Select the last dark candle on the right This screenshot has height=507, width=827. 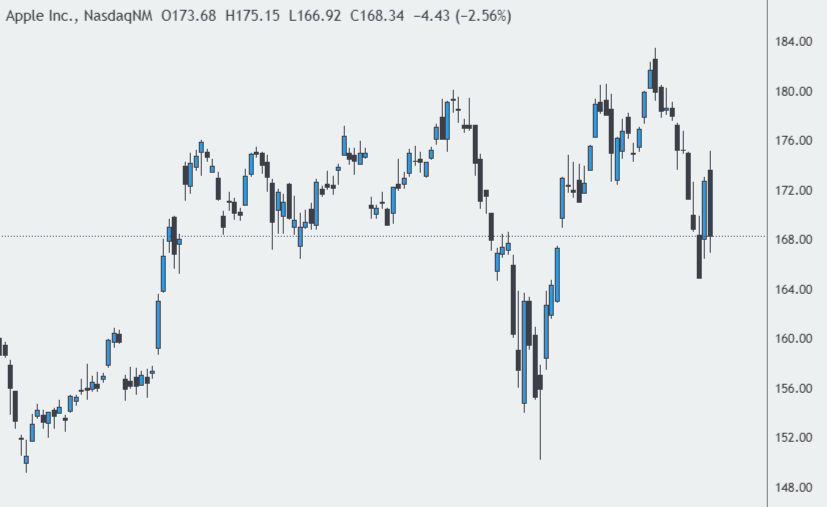[710, 203]
